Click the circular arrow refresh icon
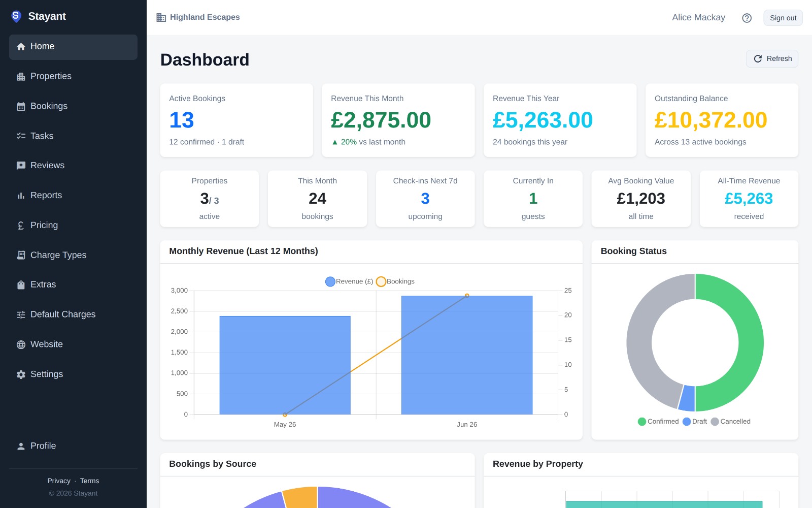812x508 pixels. (x=758, y=59)
